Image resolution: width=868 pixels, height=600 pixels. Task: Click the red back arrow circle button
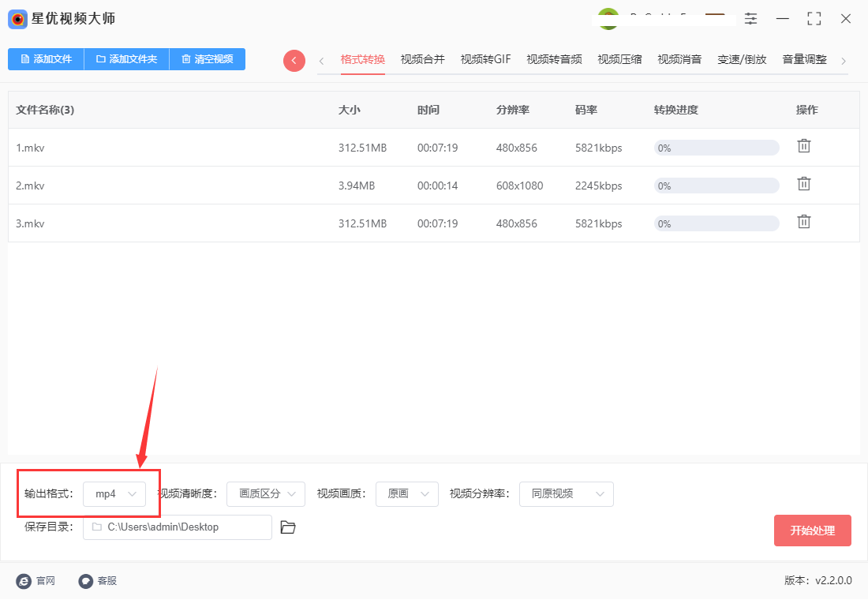tap(294, 61)
